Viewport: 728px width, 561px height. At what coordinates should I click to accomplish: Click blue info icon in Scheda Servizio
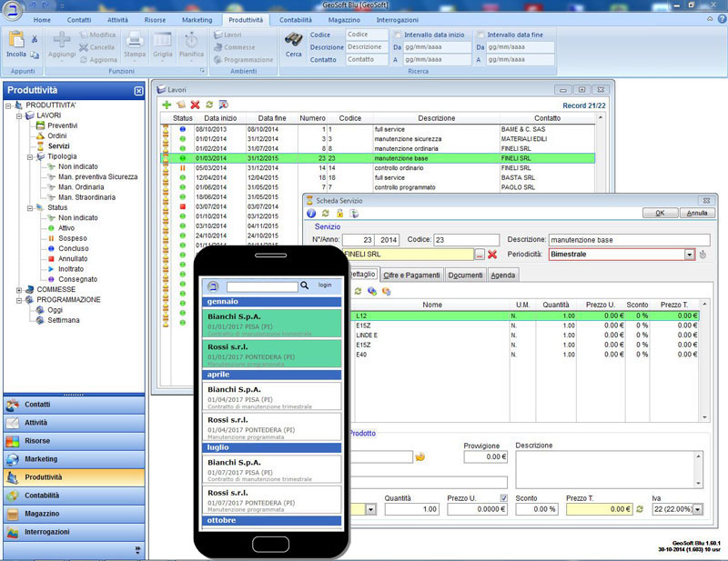311,214
